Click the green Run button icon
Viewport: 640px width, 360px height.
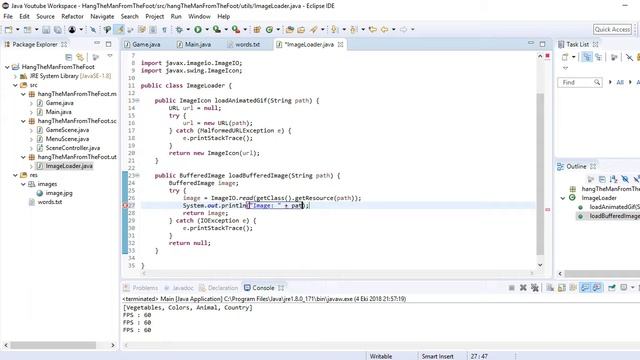pyautogui.click(x=198, y=29)
